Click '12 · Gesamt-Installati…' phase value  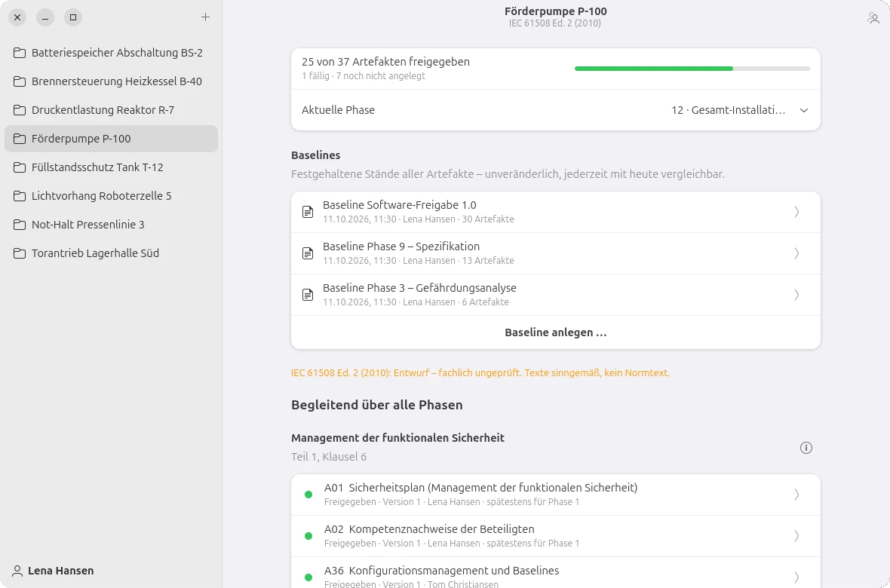pos(729,110)
